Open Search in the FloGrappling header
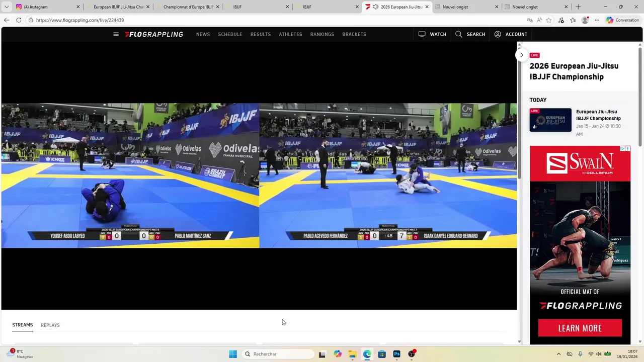 coord(470,34)
